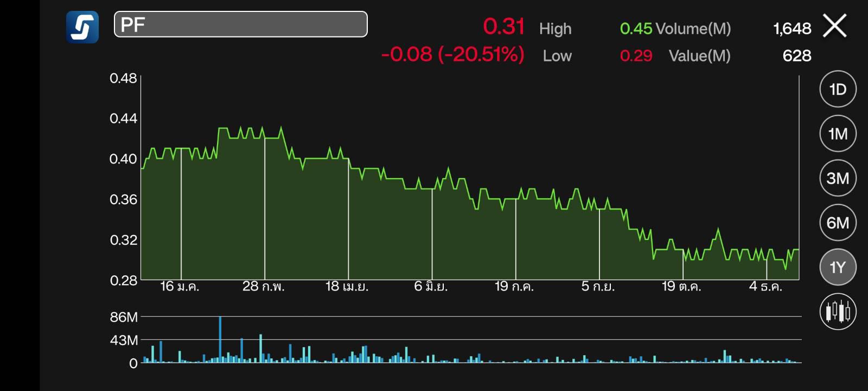The image size is (868, 391).
Task: Click the 5 ก.ย. date label
Action: 598,286
